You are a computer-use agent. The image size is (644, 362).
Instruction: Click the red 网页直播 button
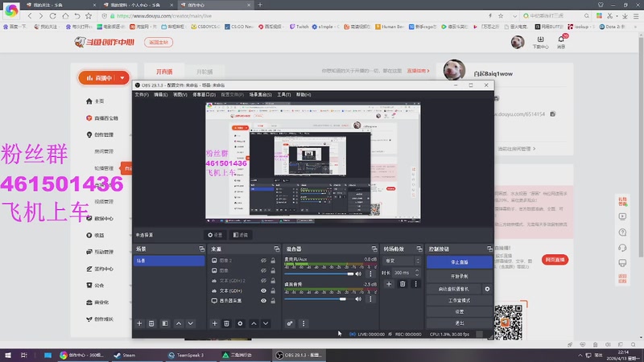(x=555, y=260)
